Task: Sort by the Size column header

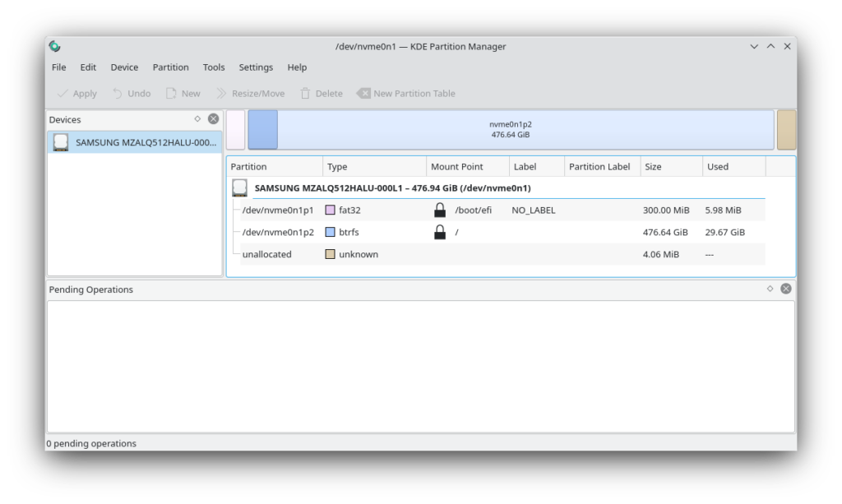Action: point(672,167)
